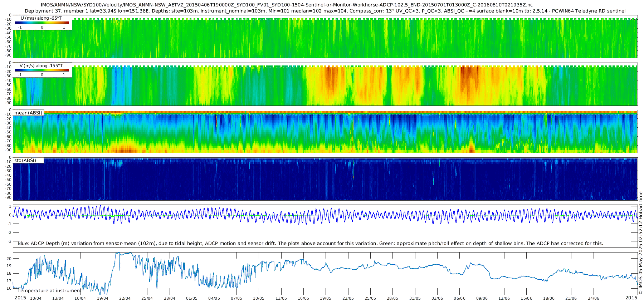Click the 16/05 date tick mark

pyautogui.click(x=303, y=298)
